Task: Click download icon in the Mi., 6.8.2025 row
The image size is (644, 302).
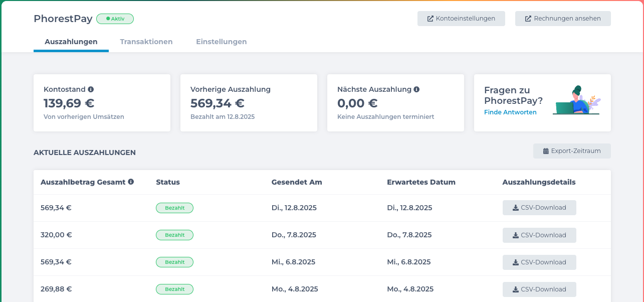Action: coord(515,262)
